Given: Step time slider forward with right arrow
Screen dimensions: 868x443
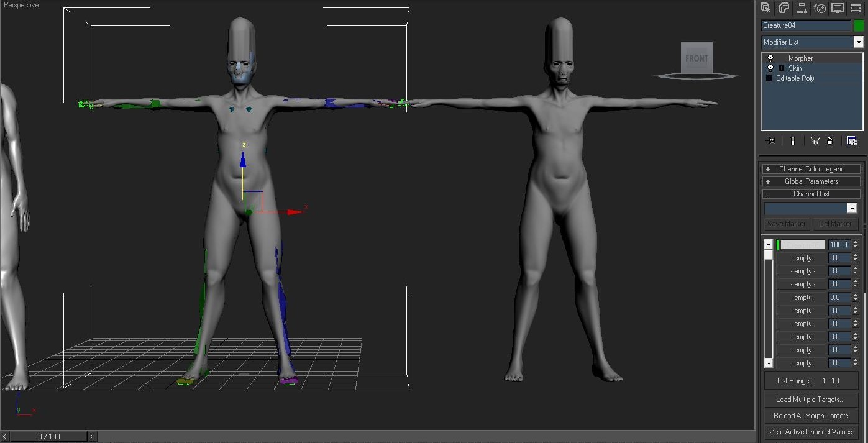Looking at the screenshot, I should click(92, 436).
